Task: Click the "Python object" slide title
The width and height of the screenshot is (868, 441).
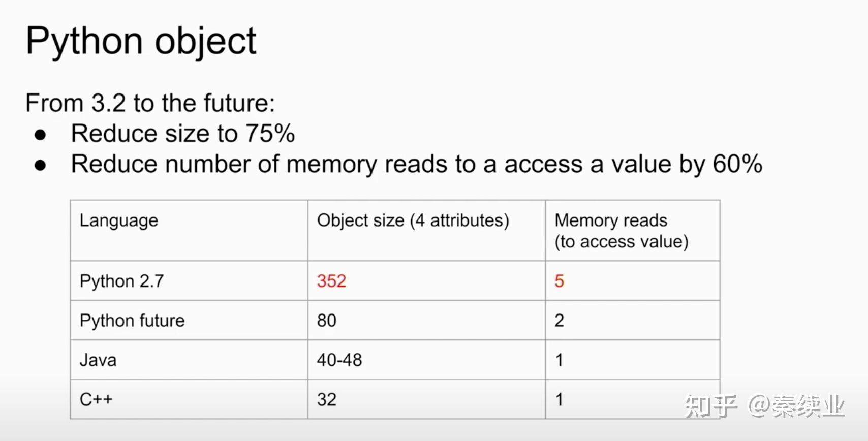Action: click(141, 42)
